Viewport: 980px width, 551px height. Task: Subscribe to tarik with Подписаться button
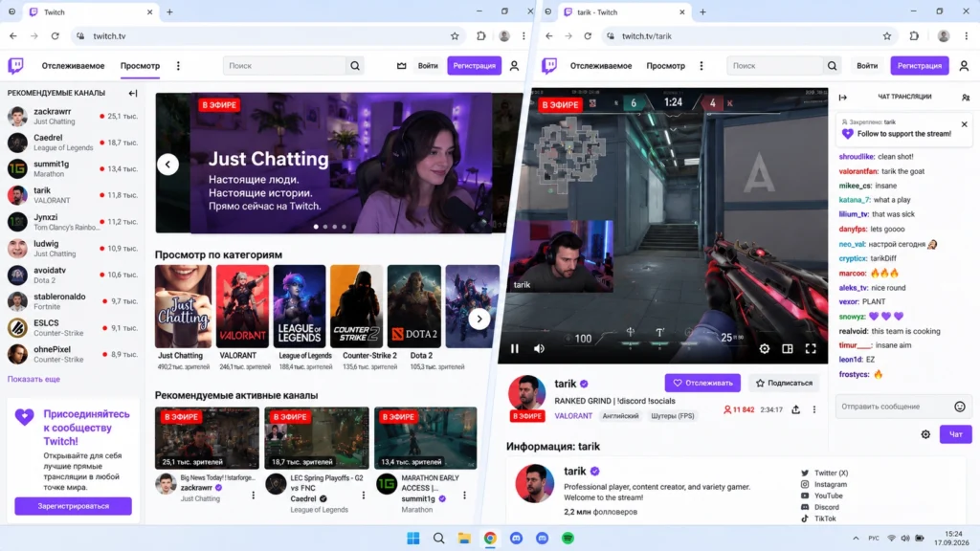[784, 383]
